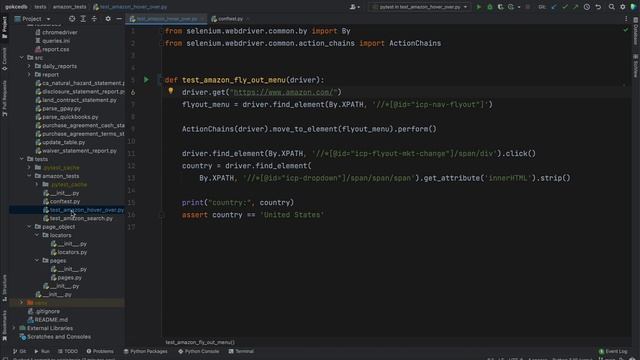Open IDE settings gear in top toolbar

(x=622, y=7)
